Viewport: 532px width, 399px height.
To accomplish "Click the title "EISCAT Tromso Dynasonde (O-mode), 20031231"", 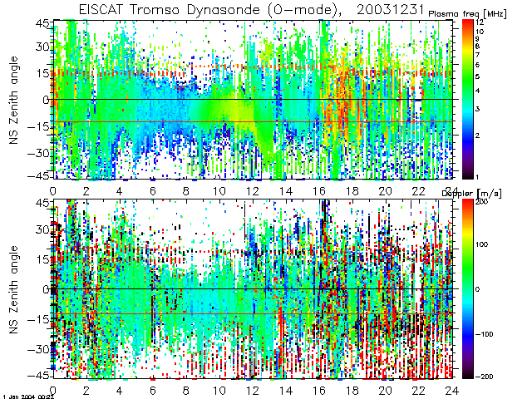I will [x=251, y=9].
